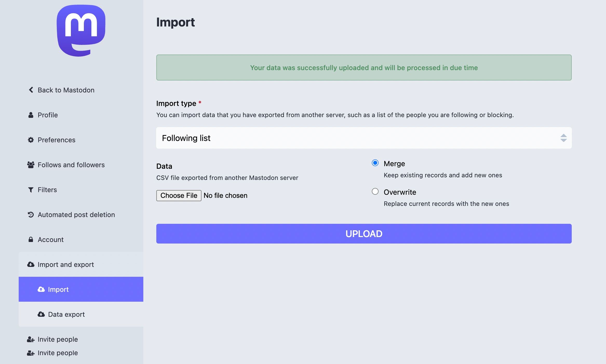Click the Choose File input field
This screenshot has height=364, width=606.
179,195
